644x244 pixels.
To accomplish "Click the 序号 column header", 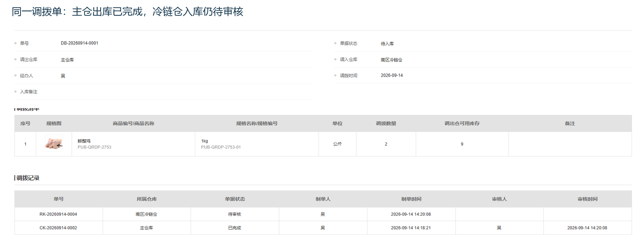I will tap(25, 123).
